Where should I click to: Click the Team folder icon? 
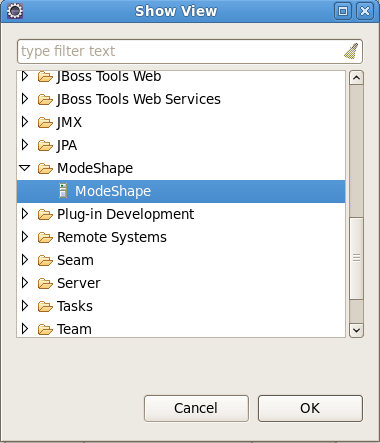pyautogui.click(x=45, y=329)
